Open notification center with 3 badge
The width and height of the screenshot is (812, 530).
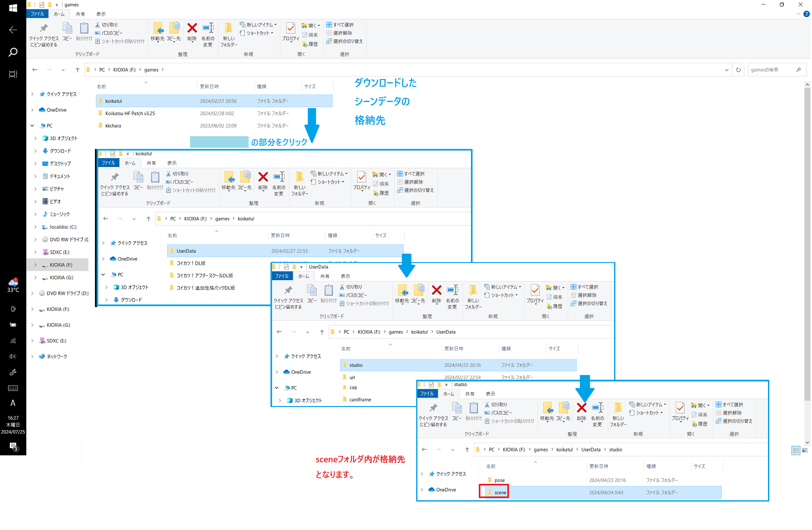13,446
